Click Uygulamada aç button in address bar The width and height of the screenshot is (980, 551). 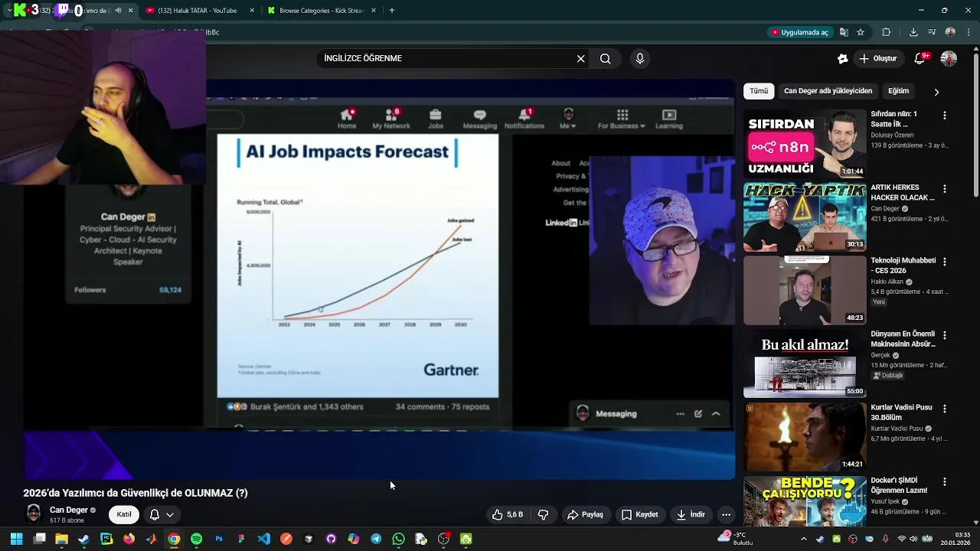point(800,32)
